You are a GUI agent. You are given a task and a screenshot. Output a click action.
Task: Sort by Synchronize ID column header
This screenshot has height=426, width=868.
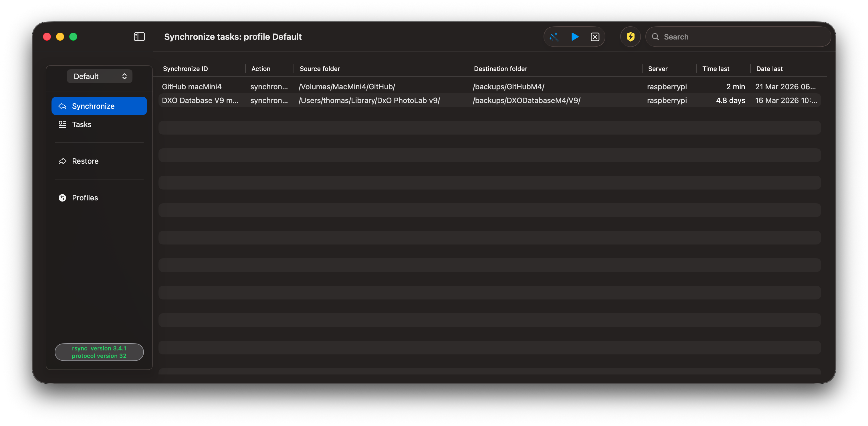click(x=185, y=69)
